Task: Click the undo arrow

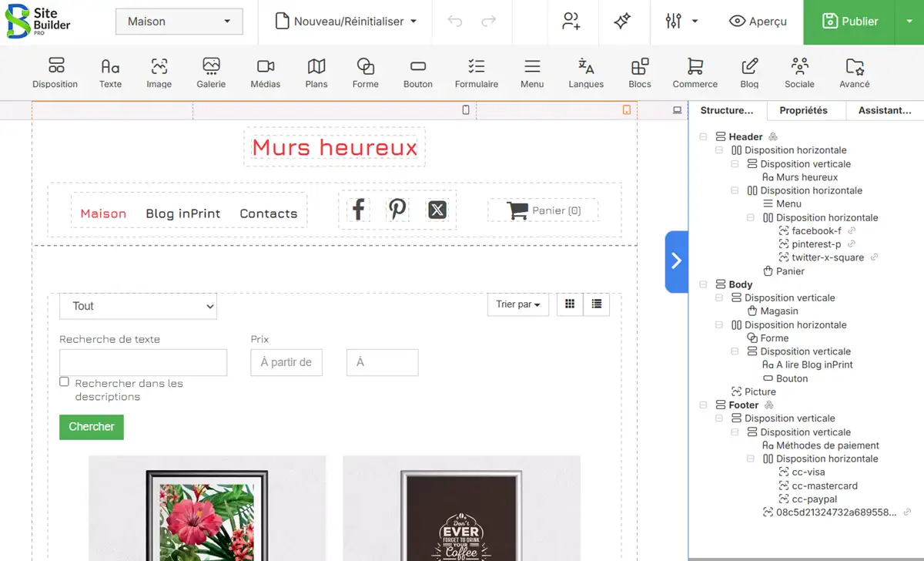Action: pos(455,22)
